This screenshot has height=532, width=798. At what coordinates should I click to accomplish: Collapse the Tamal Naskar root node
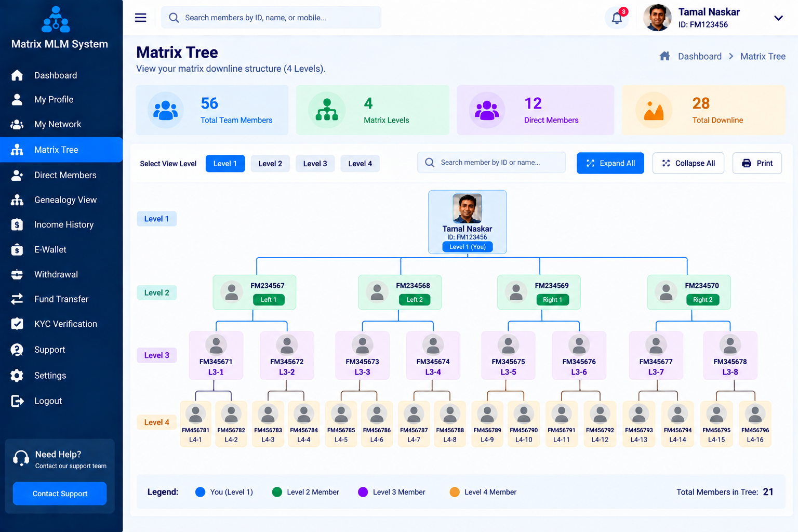click(468, 222)
